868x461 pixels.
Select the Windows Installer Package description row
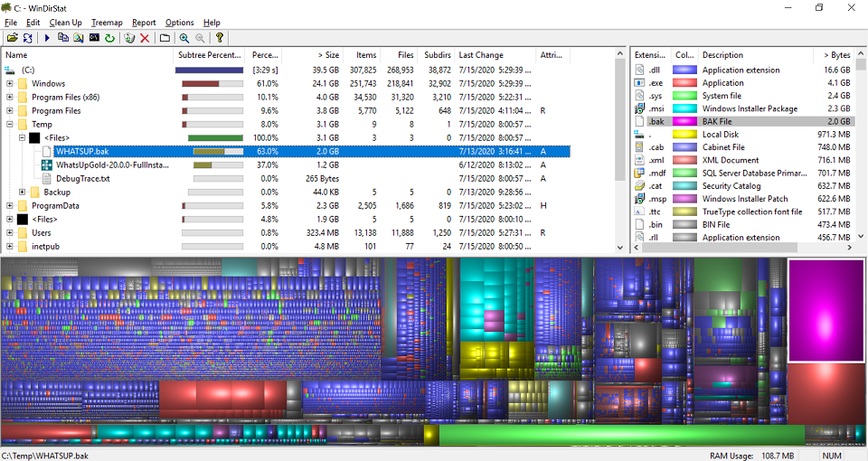[743, 108]
